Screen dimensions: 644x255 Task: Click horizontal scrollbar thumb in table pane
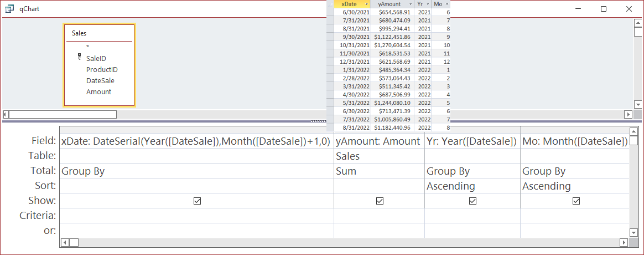[63, 114]
